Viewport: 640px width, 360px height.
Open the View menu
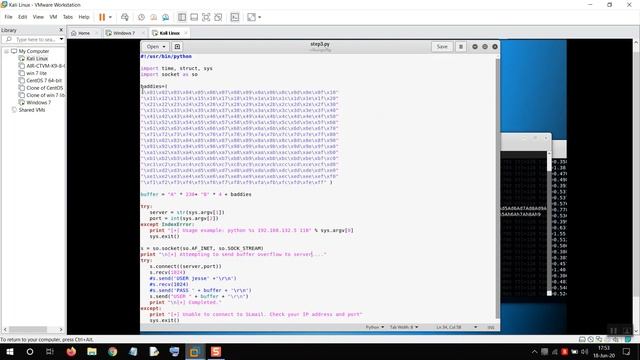[38, 17]
